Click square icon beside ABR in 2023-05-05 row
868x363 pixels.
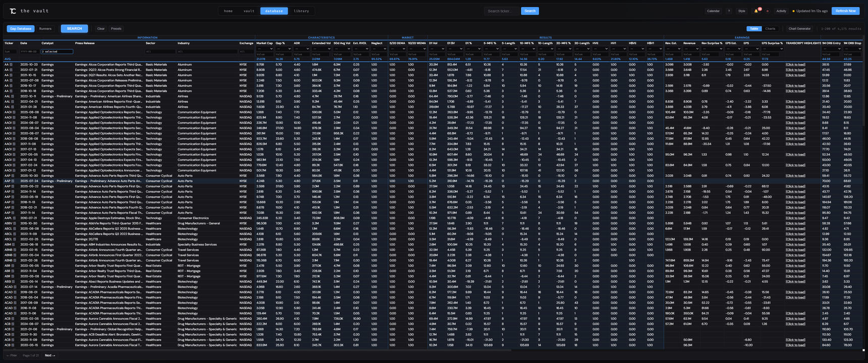click(12, 266)
